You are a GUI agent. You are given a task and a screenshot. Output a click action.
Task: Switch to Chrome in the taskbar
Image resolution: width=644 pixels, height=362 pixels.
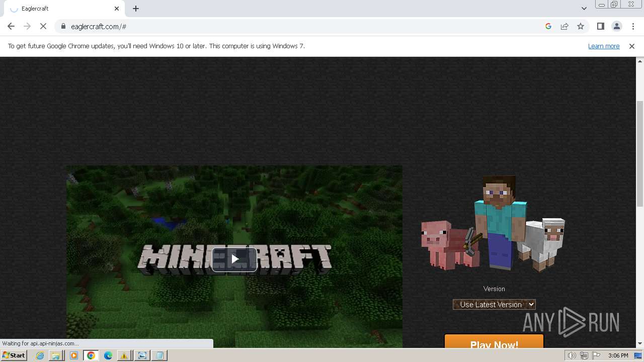pyautogui.click(x=91, y=355)
